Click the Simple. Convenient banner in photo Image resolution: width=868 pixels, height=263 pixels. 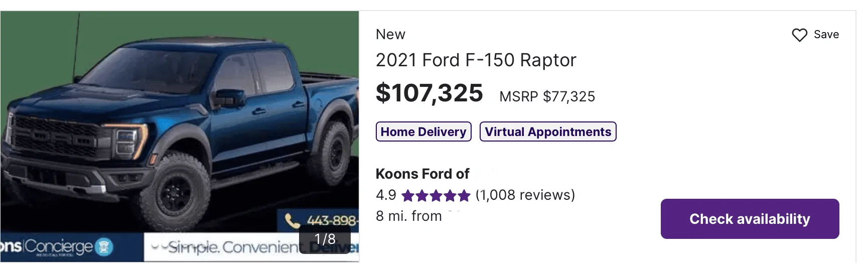click(x=228, y=247)
